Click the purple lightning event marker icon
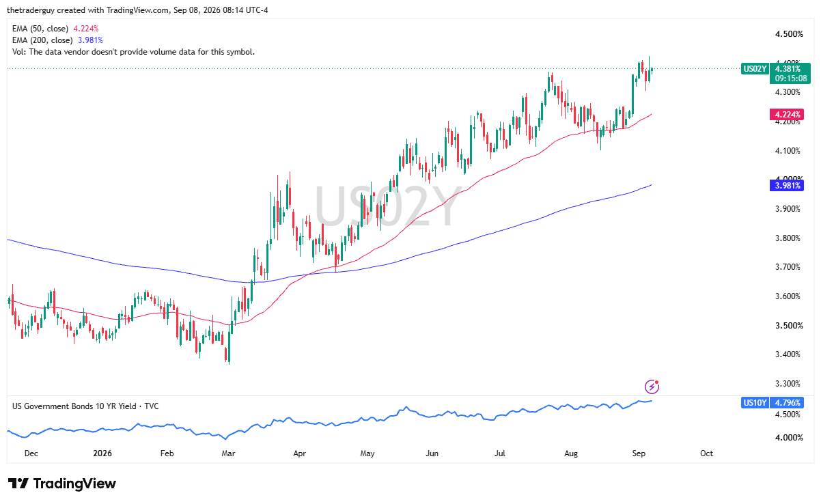821x504 pixels. click(652, 387)
